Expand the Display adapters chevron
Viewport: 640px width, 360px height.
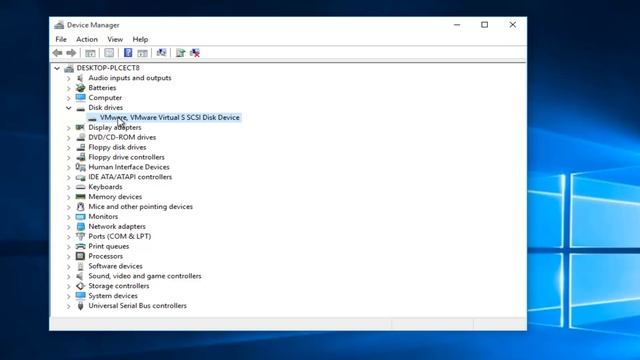[x=69, y=128]
